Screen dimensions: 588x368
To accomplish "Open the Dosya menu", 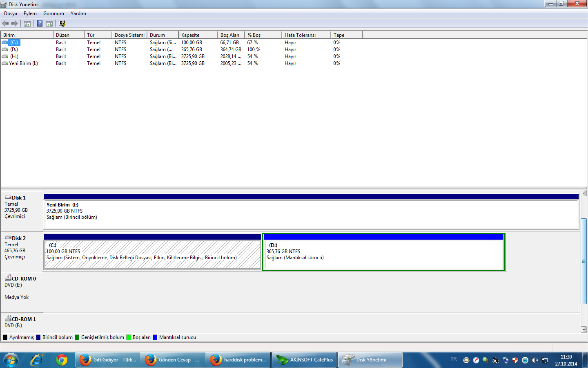I will click(11, 13).
